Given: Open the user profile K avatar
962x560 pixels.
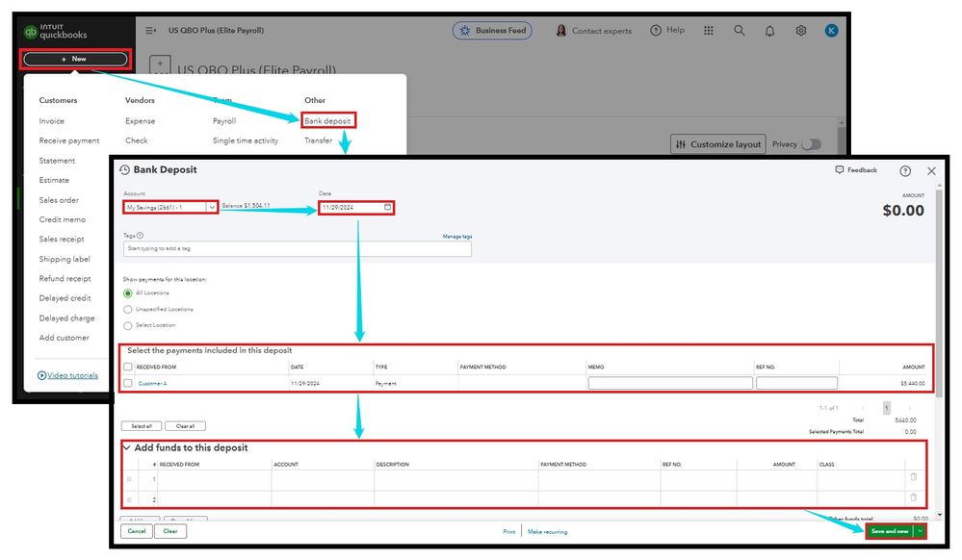Looking at the screenshot, I should tap(831, 30).
